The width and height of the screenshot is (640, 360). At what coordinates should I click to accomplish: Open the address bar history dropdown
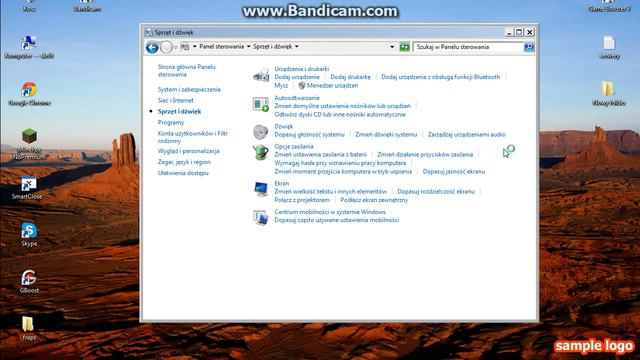point(392,47)
